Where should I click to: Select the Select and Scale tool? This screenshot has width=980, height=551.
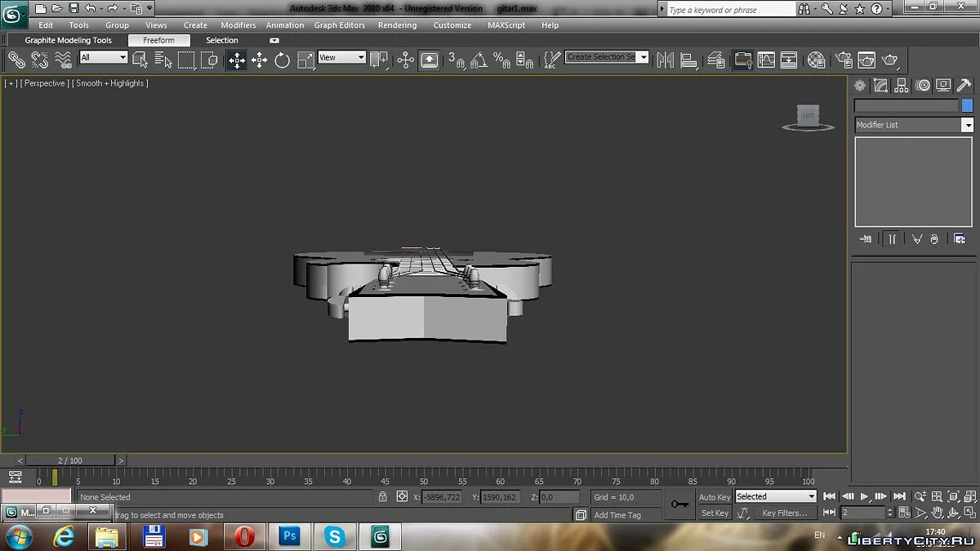[305, 60]
